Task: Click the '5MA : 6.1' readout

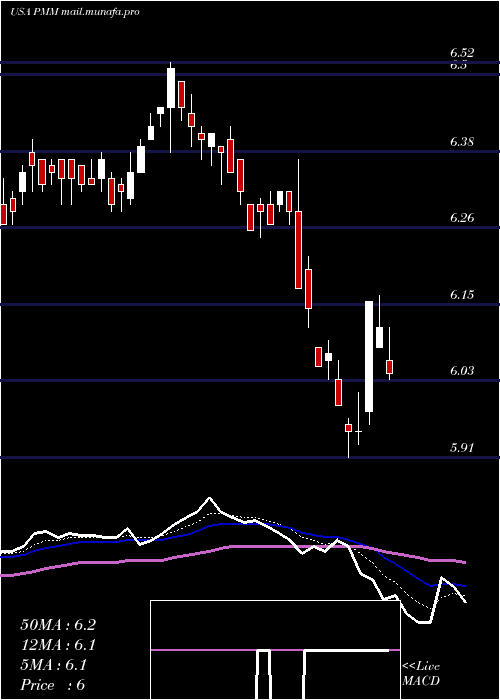Action: pyautogui.click(x=54, y=665)
